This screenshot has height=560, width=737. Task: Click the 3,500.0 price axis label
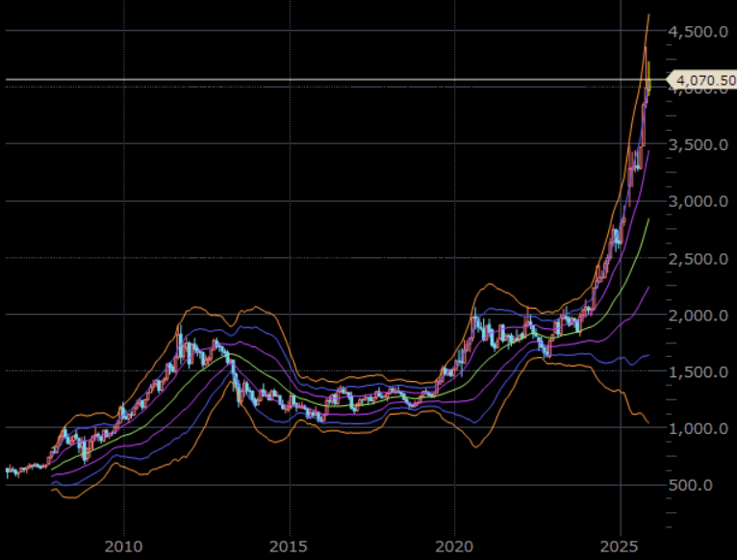(698, 145)
